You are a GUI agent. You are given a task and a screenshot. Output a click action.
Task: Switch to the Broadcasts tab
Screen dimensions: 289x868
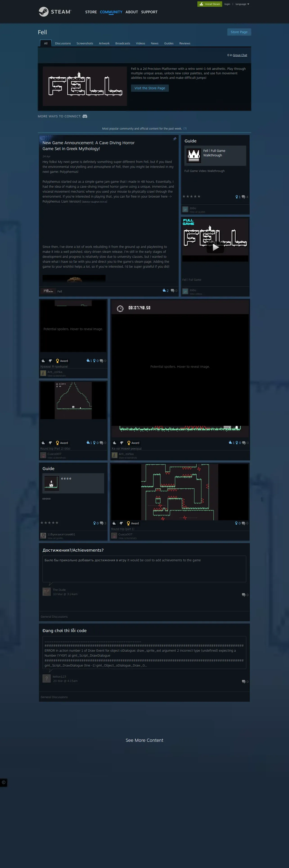(123, 43)
